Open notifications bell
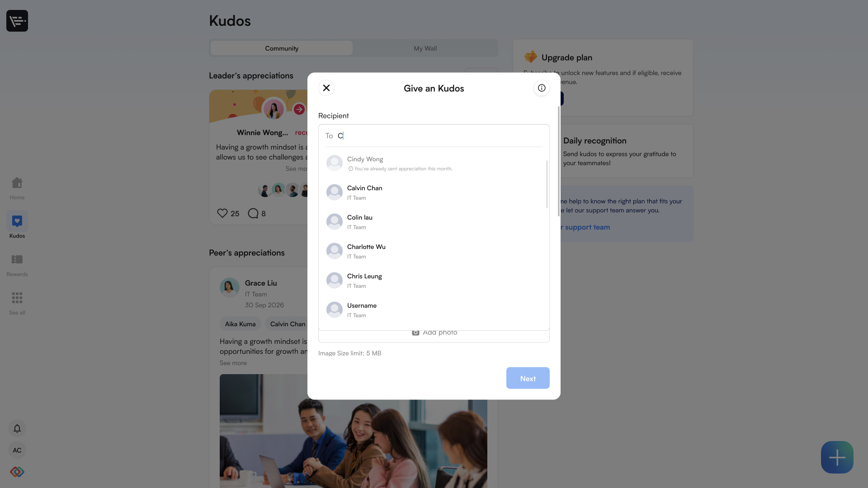This screenshot has width=868, height=488. click(17, 428)
